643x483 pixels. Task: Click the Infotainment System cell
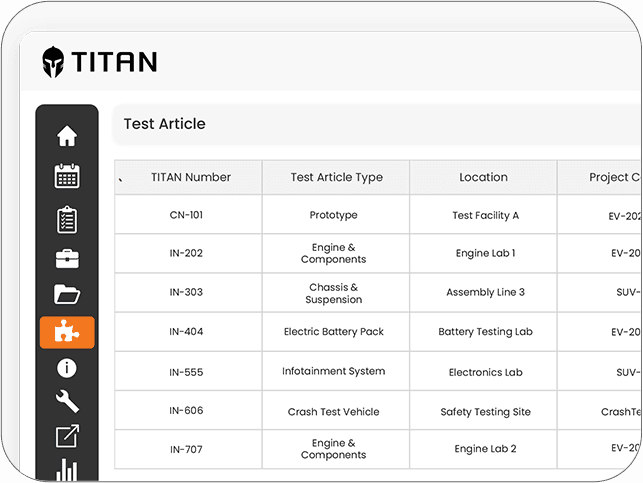[x=336, y=371]
